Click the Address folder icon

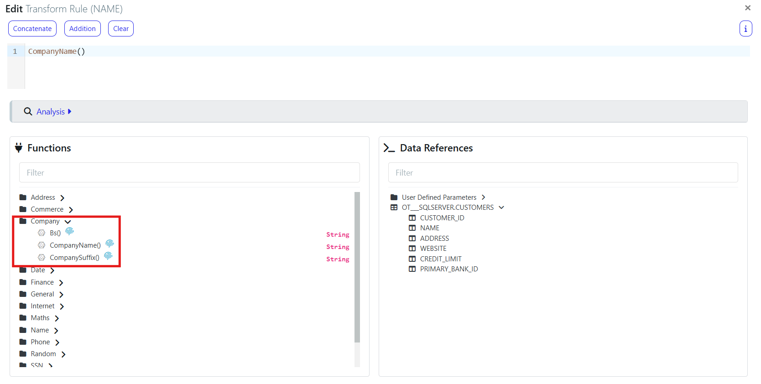(x=23, y=197)
